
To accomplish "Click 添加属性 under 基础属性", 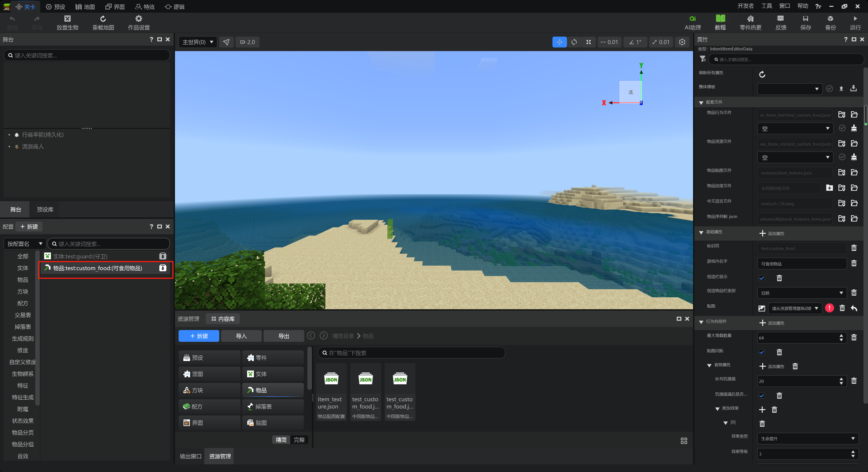I will click(772, 234).
